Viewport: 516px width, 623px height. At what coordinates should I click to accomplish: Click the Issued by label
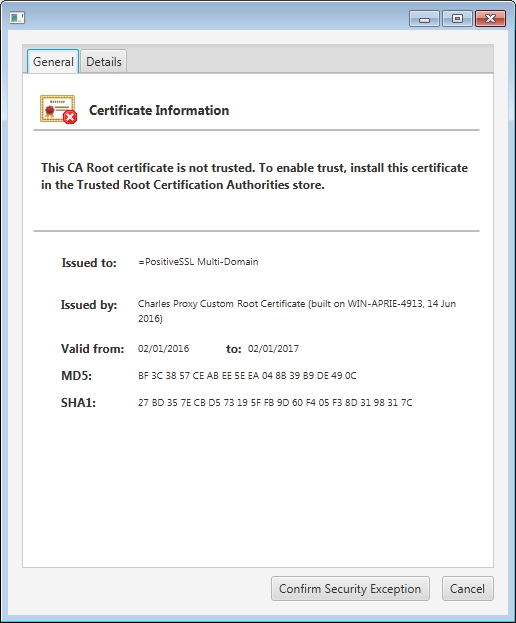(x=89, y=305)
